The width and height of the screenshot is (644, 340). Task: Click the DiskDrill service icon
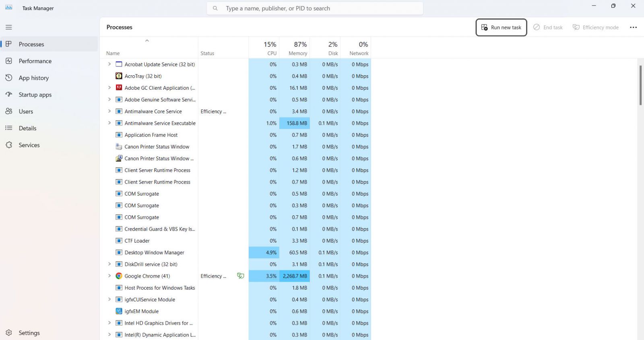(119, 264)
